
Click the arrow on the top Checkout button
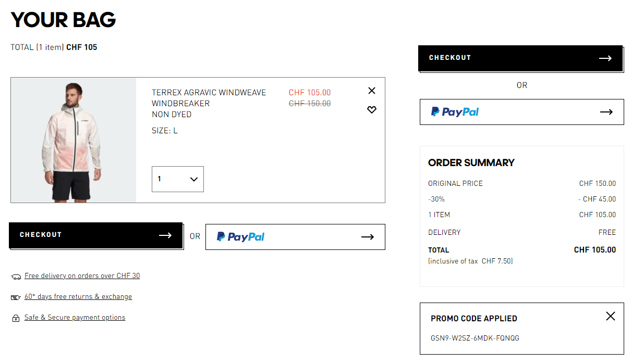pyautogui.click(x=605, y=58)
